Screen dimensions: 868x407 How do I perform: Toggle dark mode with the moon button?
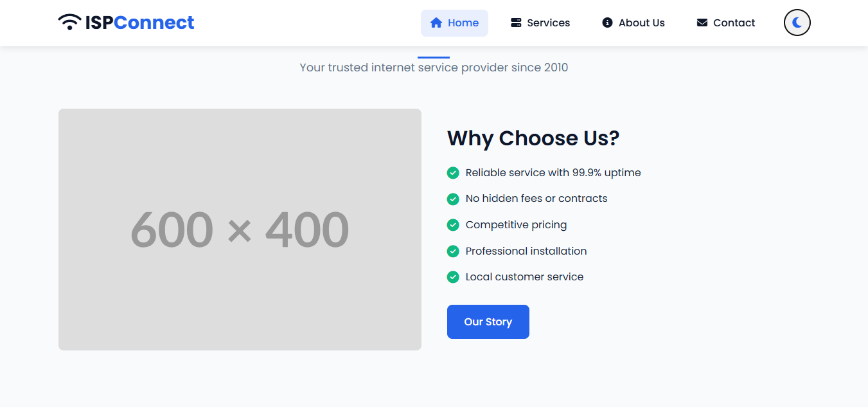pos(797,23)
